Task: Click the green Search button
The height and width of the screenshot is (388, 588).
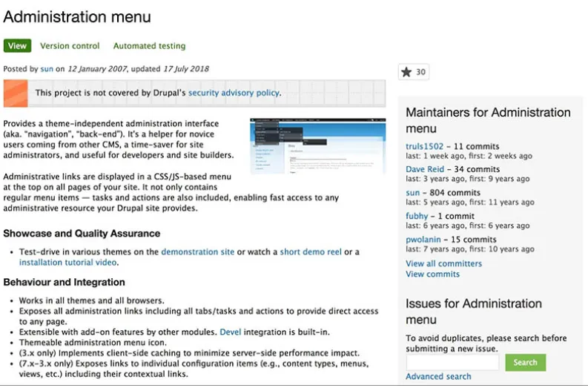Action: (526, 363)
